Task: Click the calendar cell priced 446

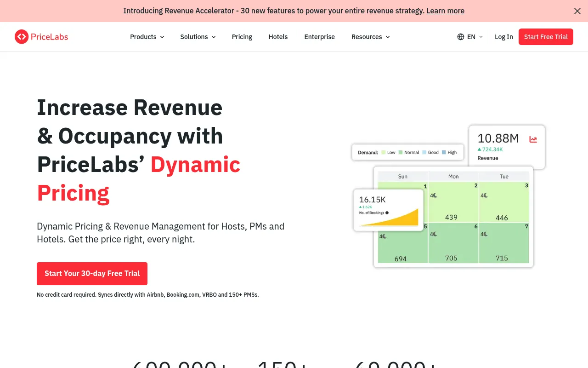Action: [504, 202]
